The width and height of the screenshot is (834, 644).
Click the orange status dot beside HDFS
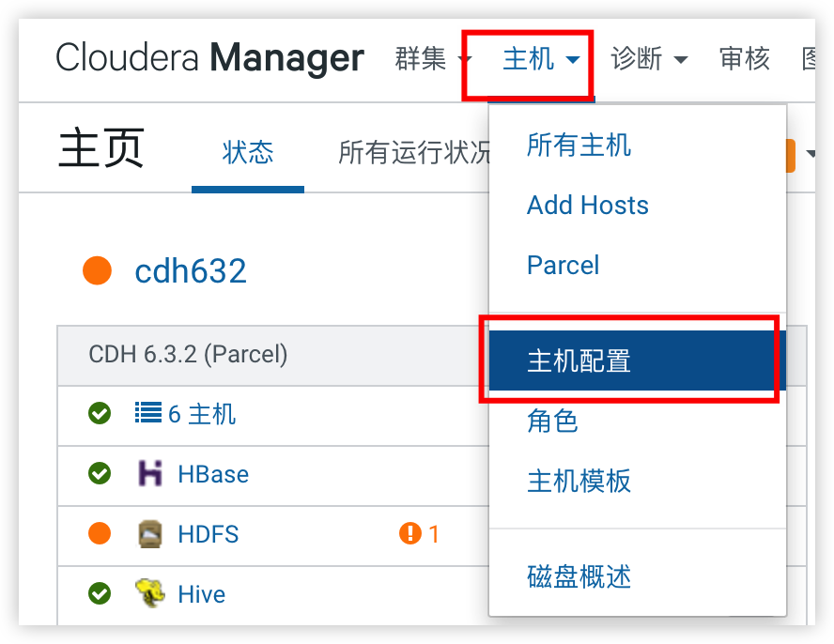coord(100,533)
